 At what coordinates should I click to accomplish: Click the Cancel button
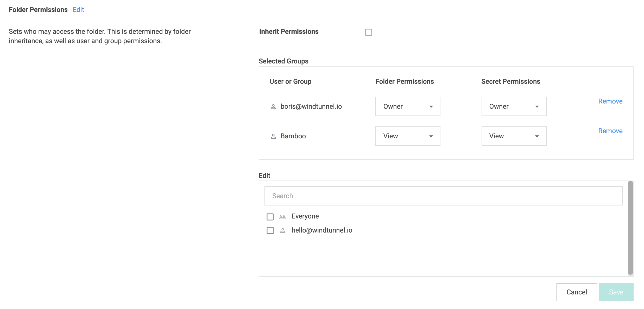(x=577, y=292)
